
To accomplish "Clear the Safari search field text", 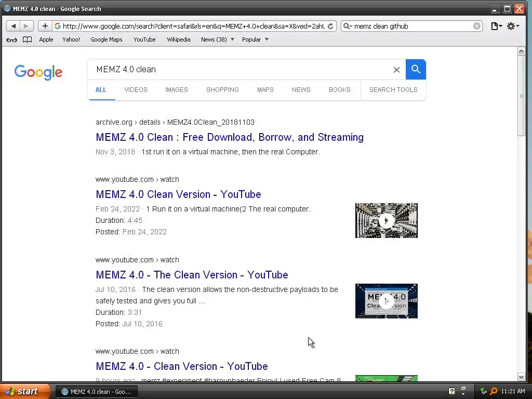I will [477, 26].
